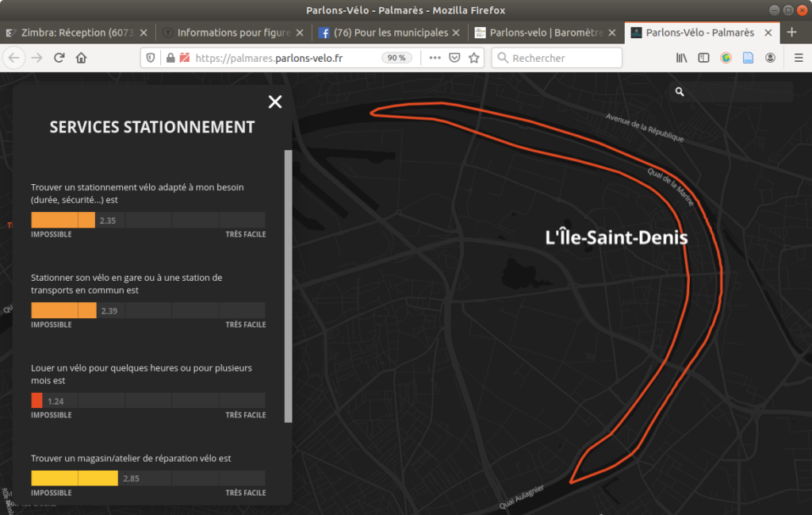This screenshot has height=515, width=812.
Task: Click the Services Stationnement heading
Action: coord(152,128)
